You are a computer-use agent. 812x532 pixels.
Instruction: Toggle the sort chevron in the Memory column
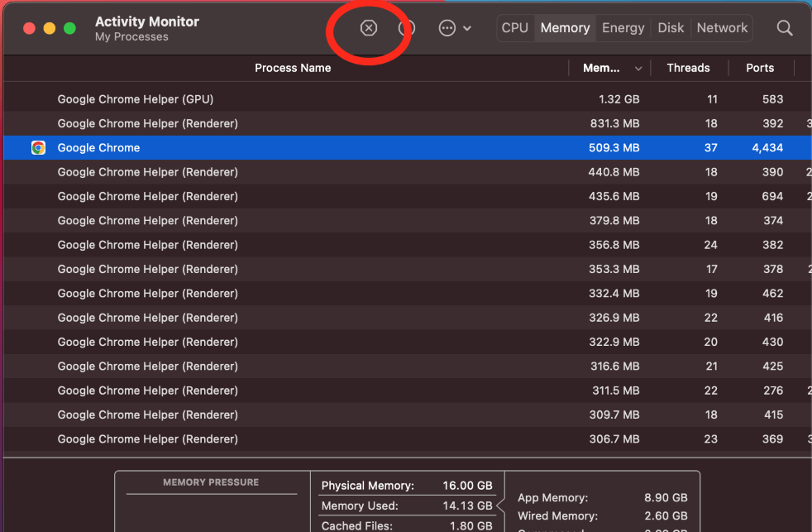point(638,69)
